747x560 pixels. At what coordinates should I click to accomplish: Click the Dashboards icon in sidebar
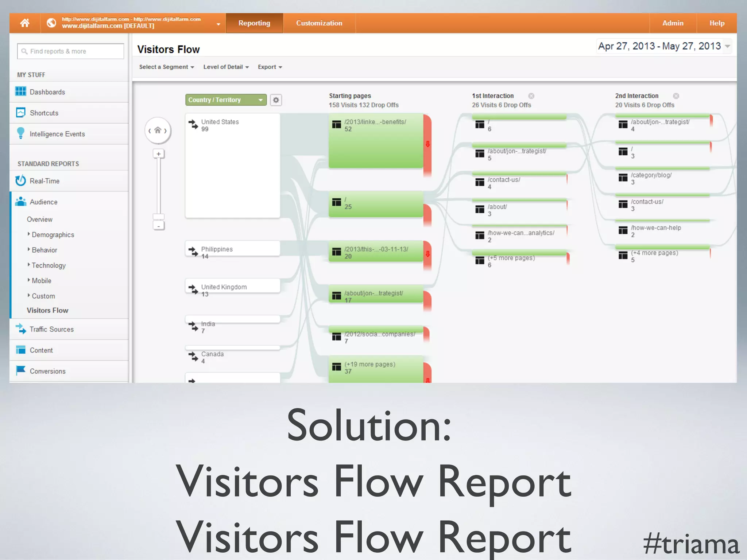click(x=21, y=91)
